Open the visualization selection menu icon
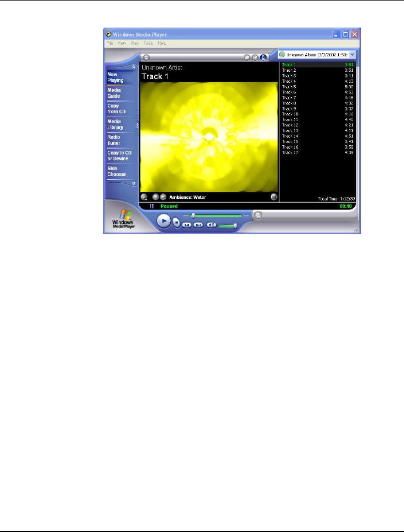This screenshot has width=404, height=532. (x=144, y=197)
